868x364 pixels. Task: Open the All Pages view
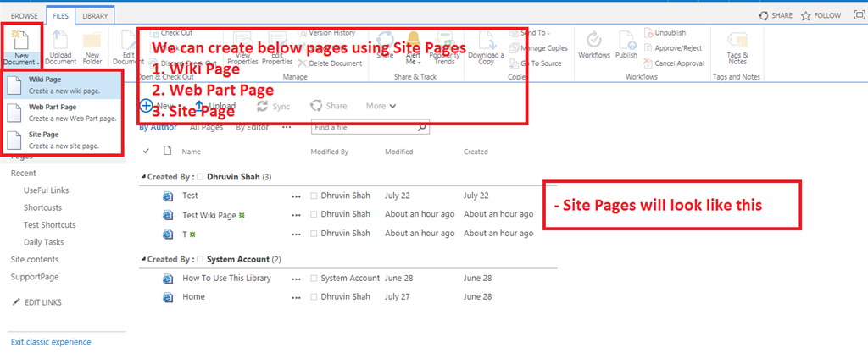tap(206, 127)
